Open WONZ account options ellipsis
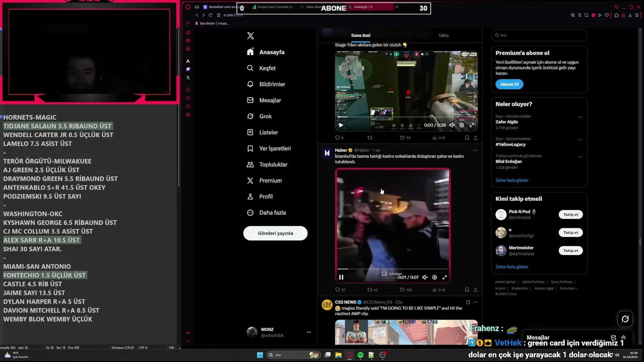The width and height of the screenshot is (644, 362). 309,332
